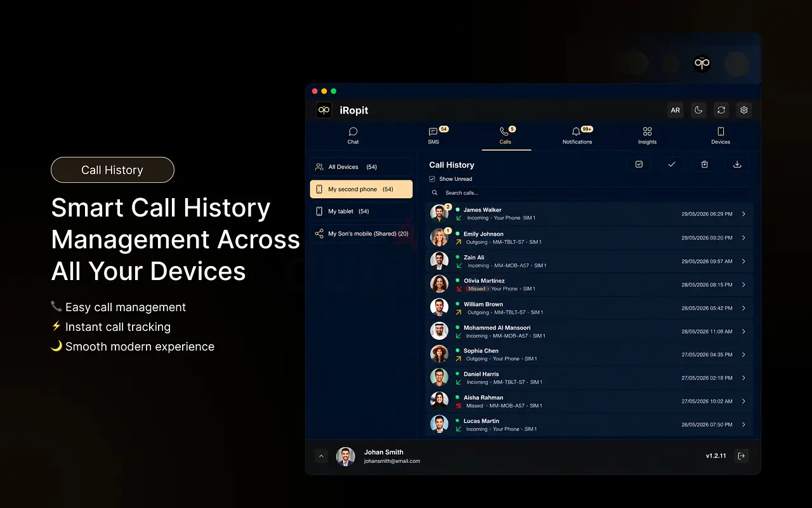Select the Calls tab

coord(506,136)
